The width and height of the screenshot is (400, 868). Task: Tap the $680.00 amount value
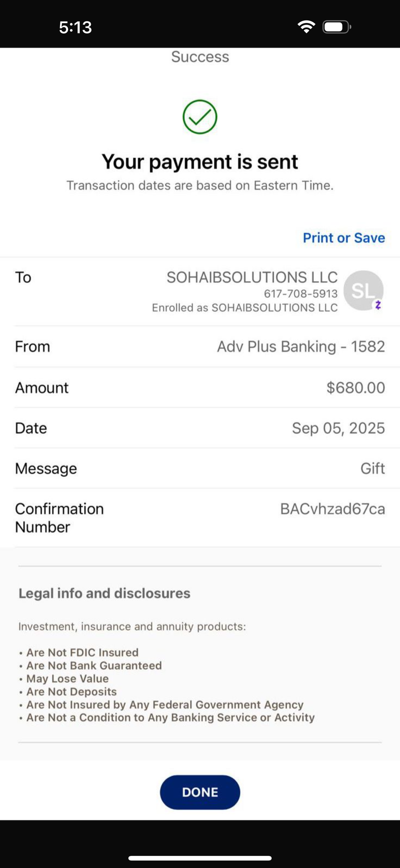point(355,387)
